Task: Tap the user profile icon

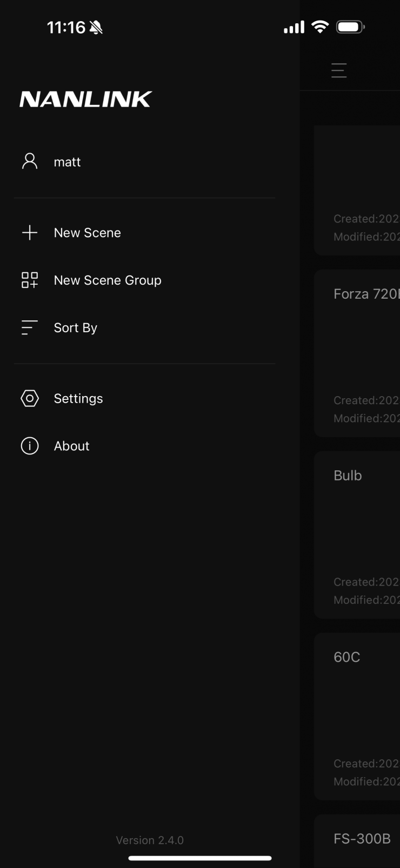Action: [30, 161]
